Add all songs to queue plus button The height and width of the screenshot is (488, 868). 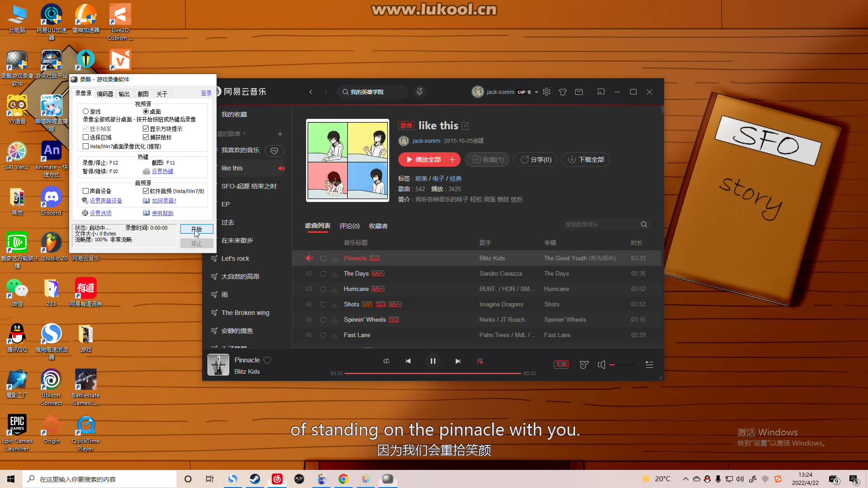(x=452, y=160)
